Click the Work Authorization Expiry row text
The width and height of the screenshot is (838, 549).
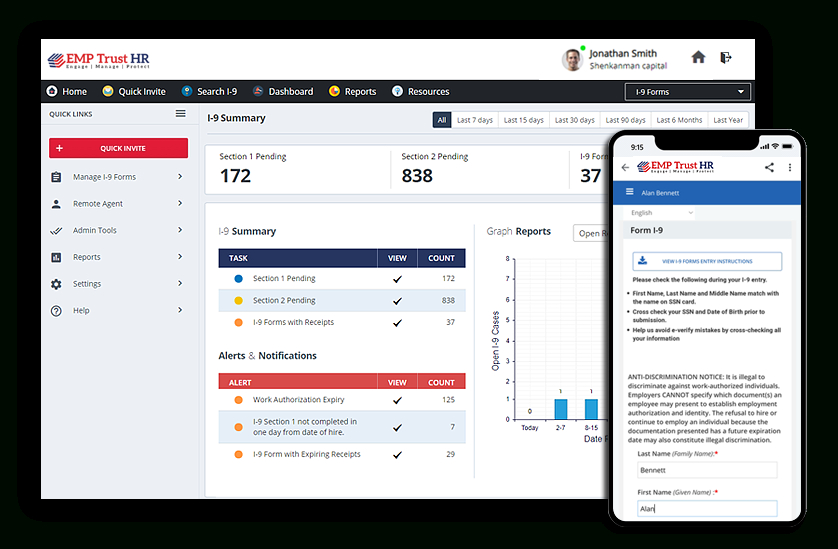click(x=298, y=399)
